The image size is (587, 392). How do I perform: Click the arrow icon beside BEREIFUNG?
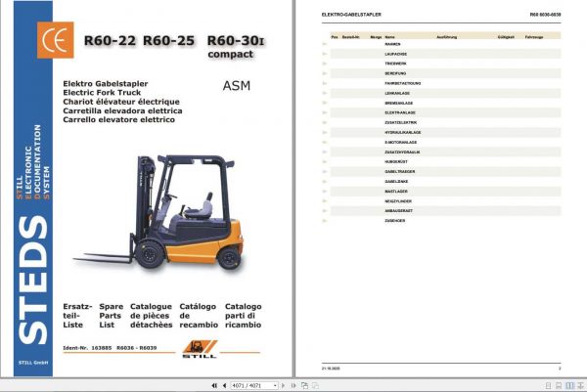tap(325, 73)
